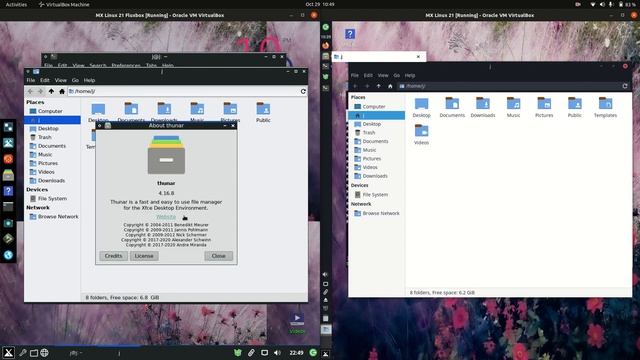Click globe browser icon in Fluxbox dock
Screen dimensions: 640x360
click(x=8, y=255)
